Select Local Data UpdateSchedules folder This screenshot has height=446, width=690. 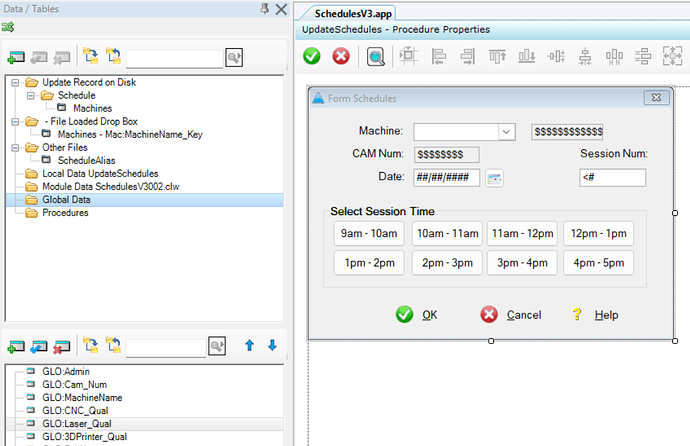(x=100, y=174)
